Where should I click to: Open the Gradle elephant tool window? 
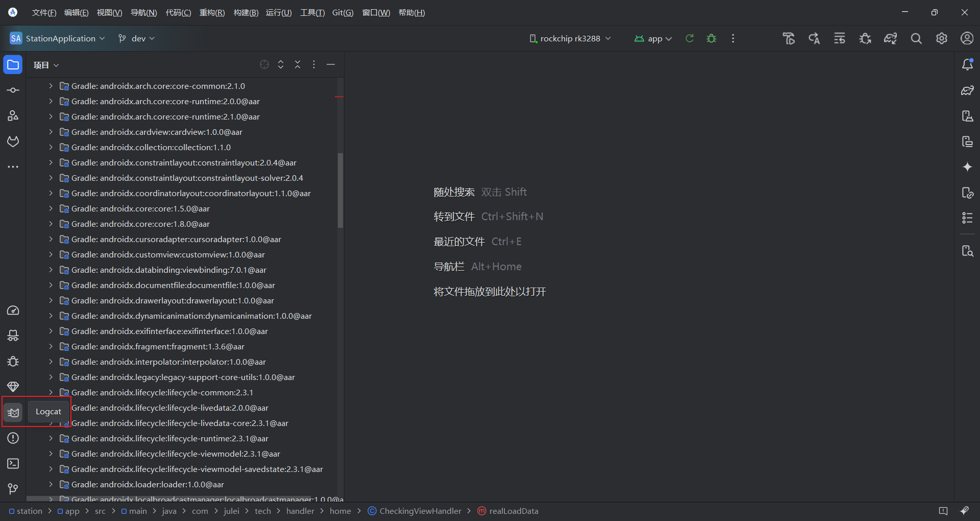tap(967, 90)
